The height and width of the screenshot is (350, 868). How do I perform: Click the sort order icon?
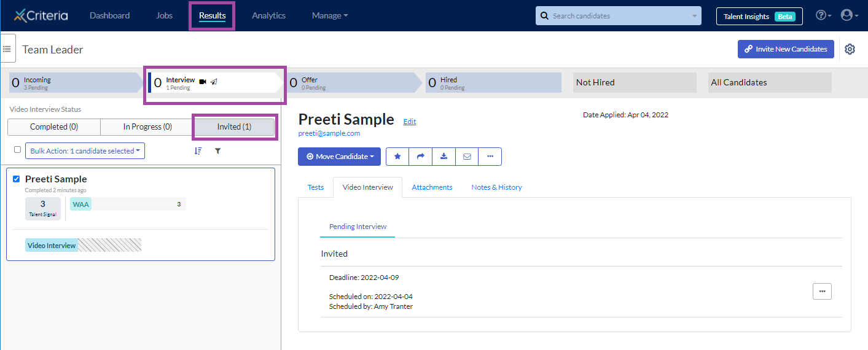[x=198, y=150]
